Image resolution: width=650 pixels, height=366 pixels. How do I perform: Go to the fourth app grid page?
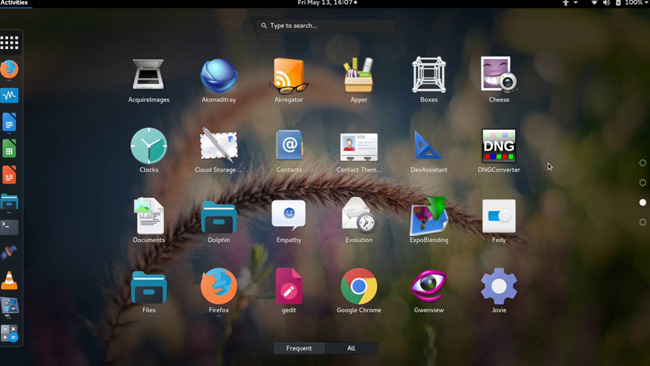643,222
